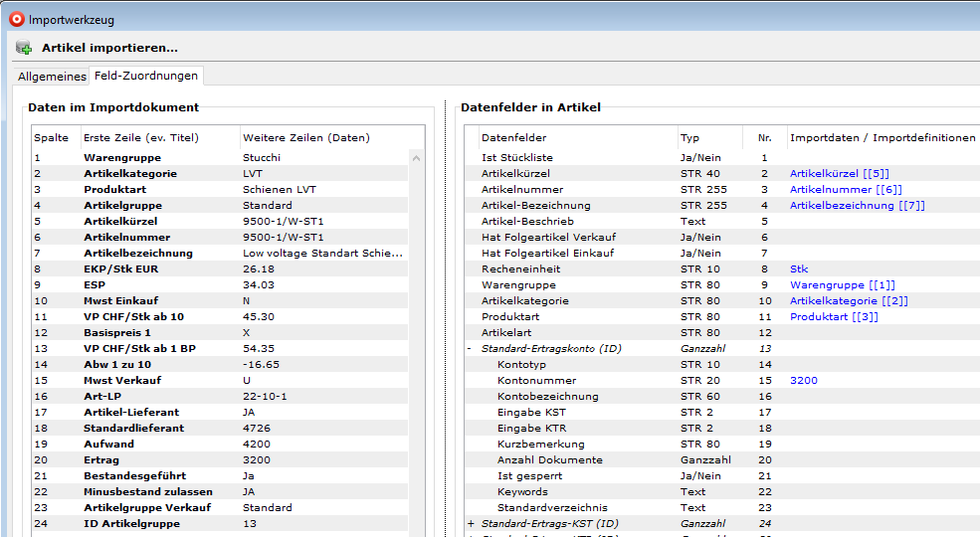980x537 pixels.
Task: Collapse the Standard-Ertragskonto (ID) node
Action: click(471, 349)
